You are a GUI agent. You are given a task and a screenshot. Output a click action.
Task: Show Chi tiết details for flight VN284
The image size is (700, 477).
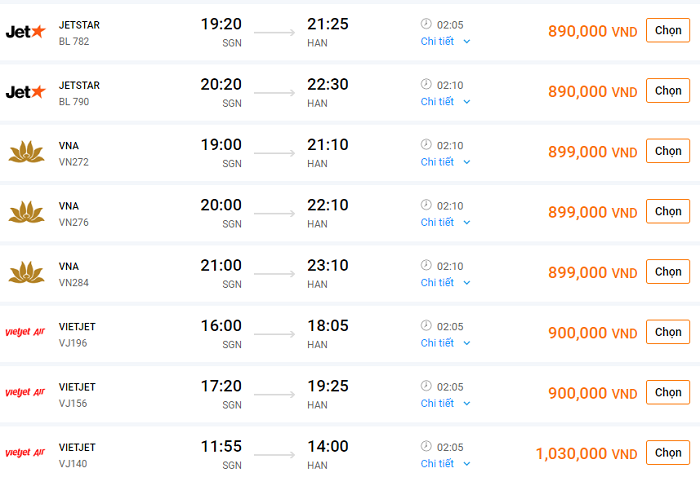tap(445, 282)
